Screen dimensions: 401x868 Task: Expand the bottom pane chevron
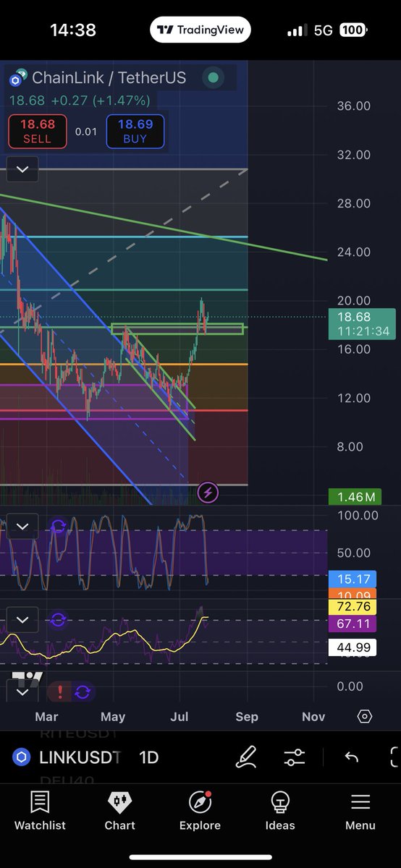click(22, 692)
